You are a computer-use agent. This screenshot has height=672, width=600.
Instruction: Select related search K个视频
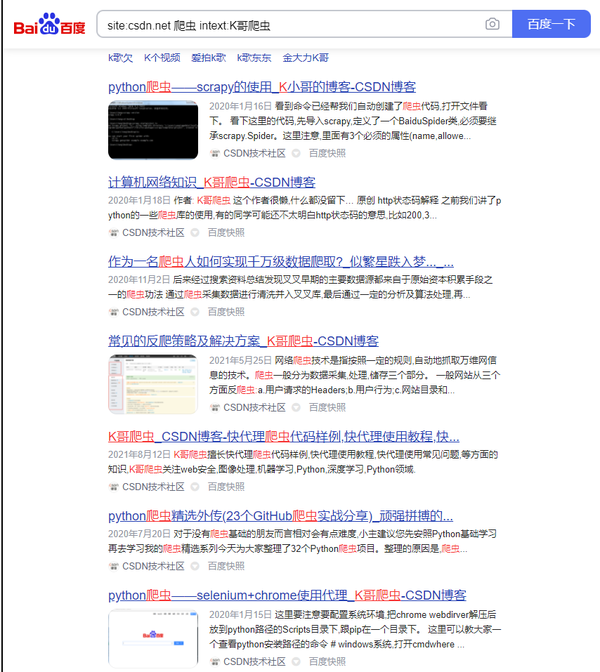point(162,58)
